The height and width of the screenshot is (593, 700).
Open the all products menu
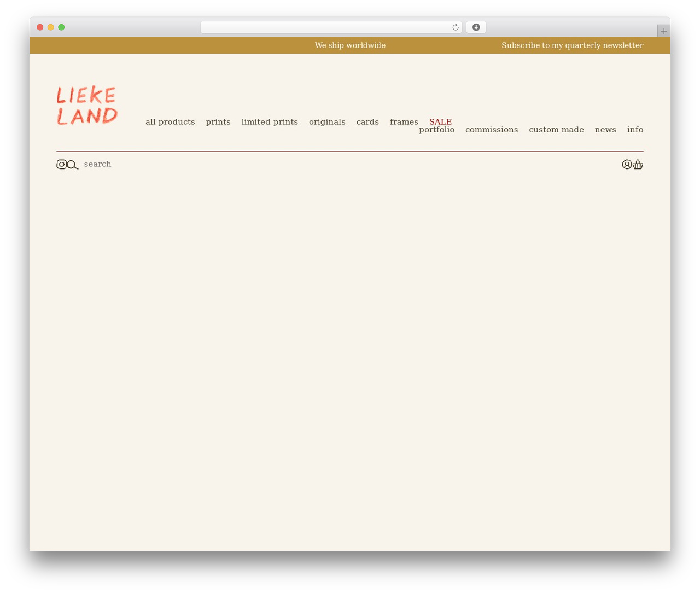[x=170, y=122]
